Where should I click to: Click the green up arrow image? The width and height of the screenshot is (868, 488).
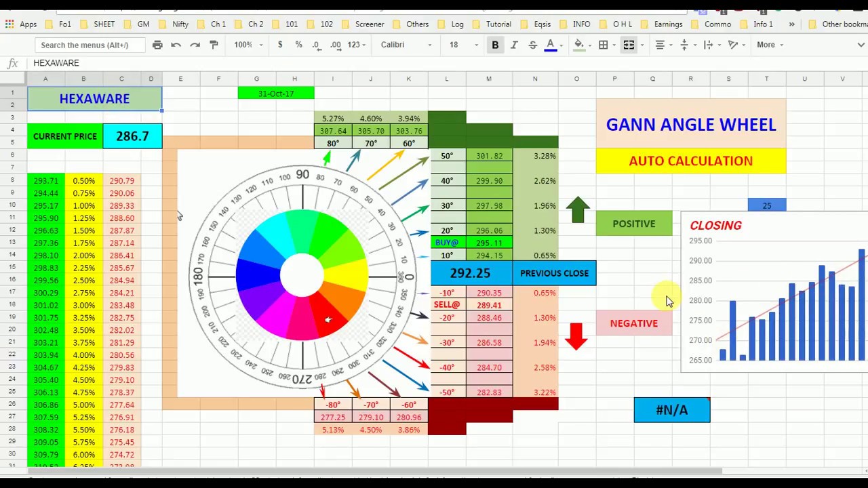point(577,210)
